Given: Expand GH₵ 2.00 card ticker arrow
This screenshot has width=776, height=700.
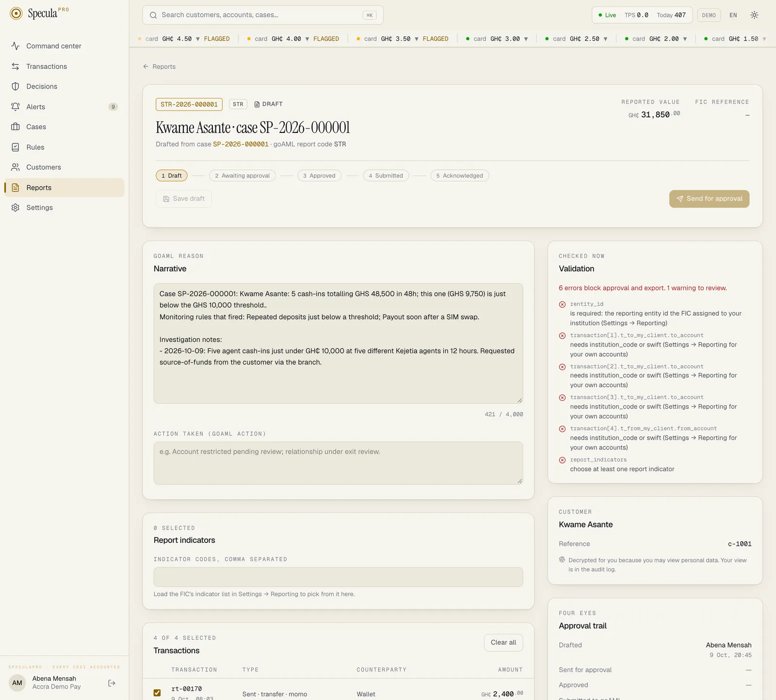Looking at the screenshot, I should click(685, 39).
